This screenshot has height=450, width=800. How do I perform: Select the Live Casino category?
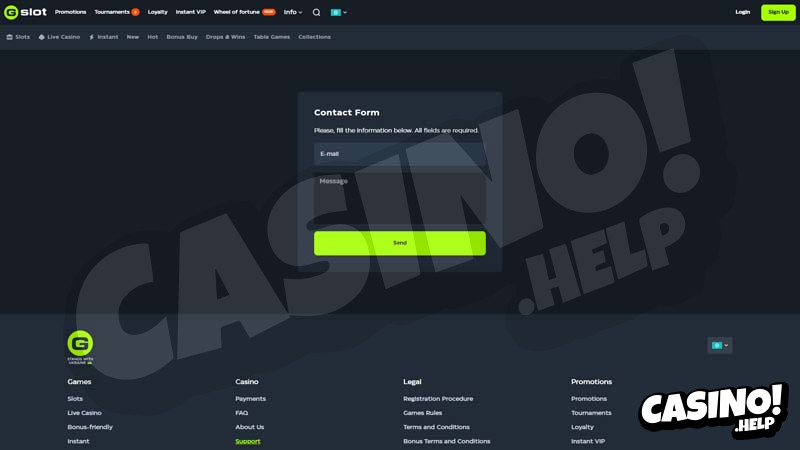point(60,37)
